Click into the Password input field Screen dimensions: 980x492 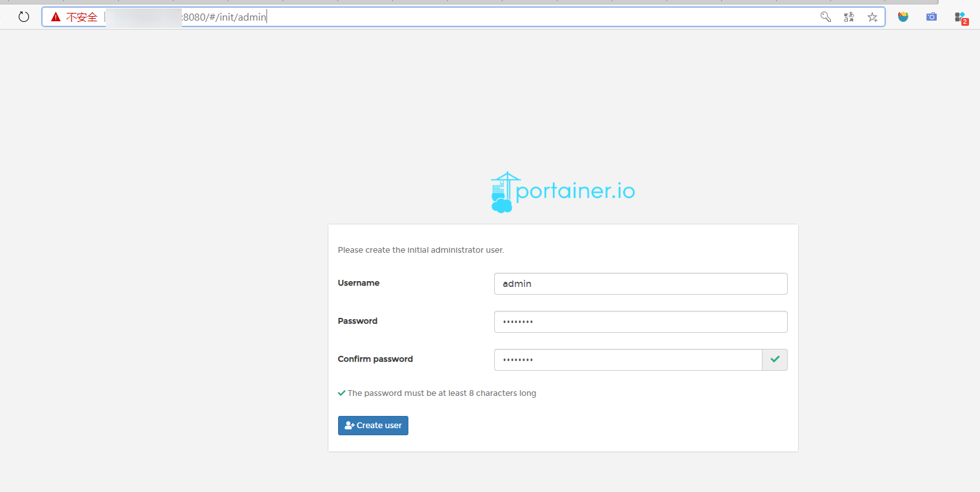640,322
